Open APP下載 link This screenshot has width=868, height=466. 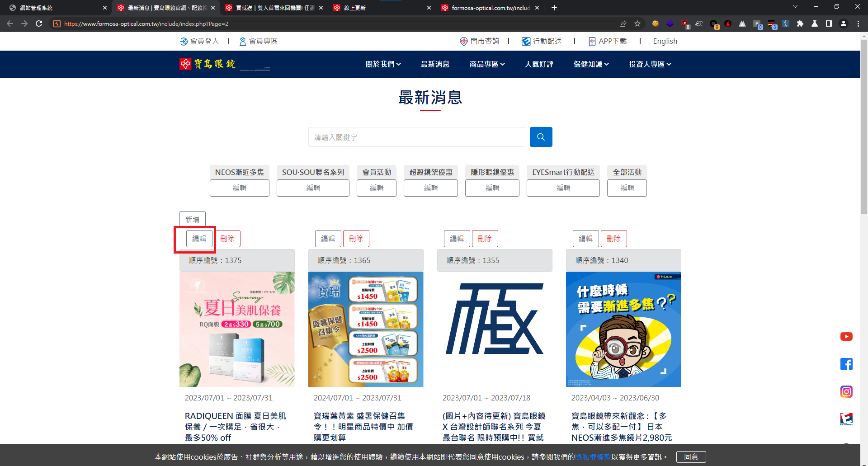click(x=608, y=41)
